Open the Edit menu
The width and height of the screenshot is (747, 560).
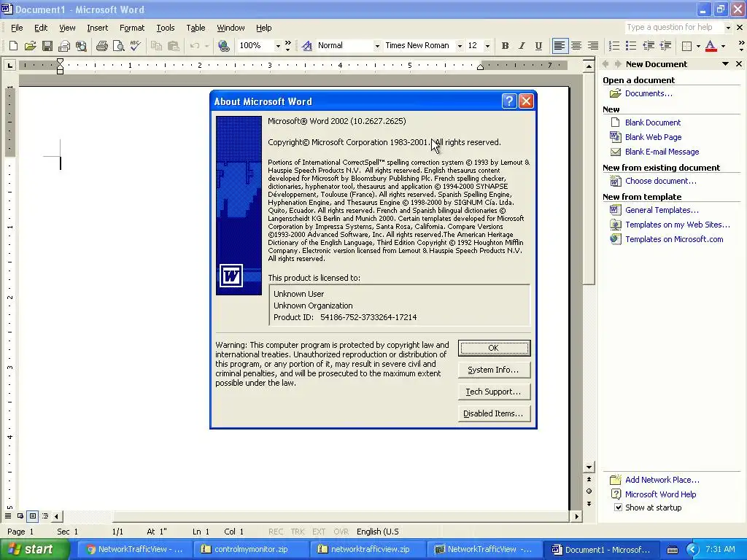tap(41, 28)
